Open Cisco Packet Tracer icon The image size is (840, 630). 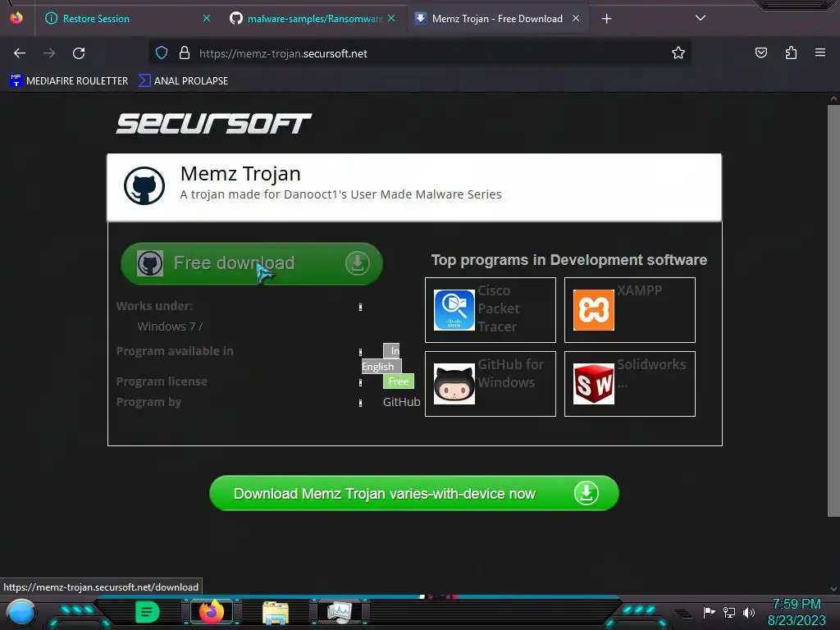point(454,309)
